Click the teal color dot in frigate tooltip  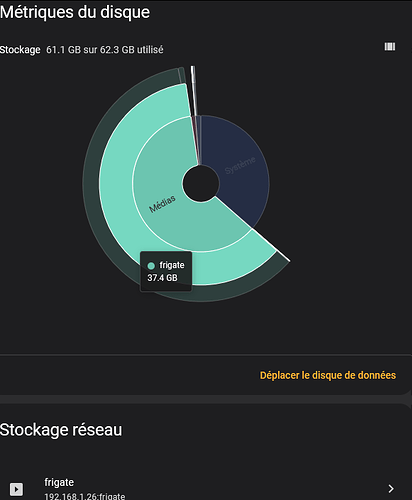click(151, 266)
